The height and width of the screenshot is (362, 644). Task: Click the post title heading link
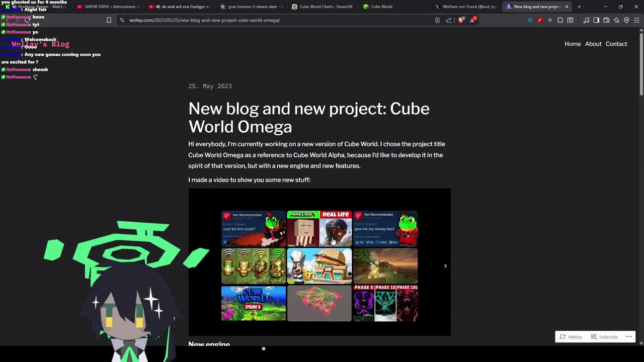pyautogui.click(x=309, y=117)
